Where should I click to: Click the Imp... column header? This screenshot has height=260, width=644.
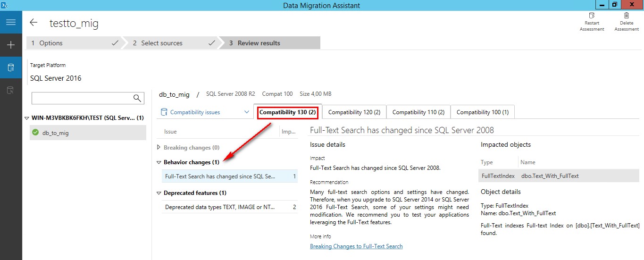(x=288, y=132)
